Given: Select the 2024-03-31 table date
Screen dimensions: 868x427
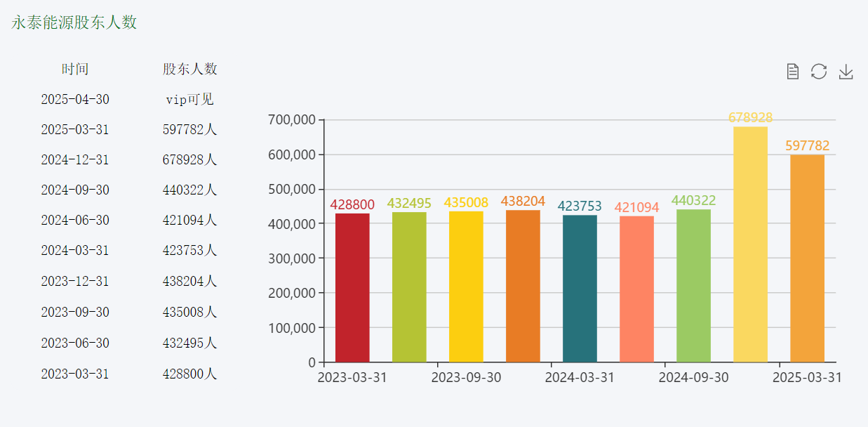Looking at the screenshot, I should pyautogui.click(x=75, y=251).
